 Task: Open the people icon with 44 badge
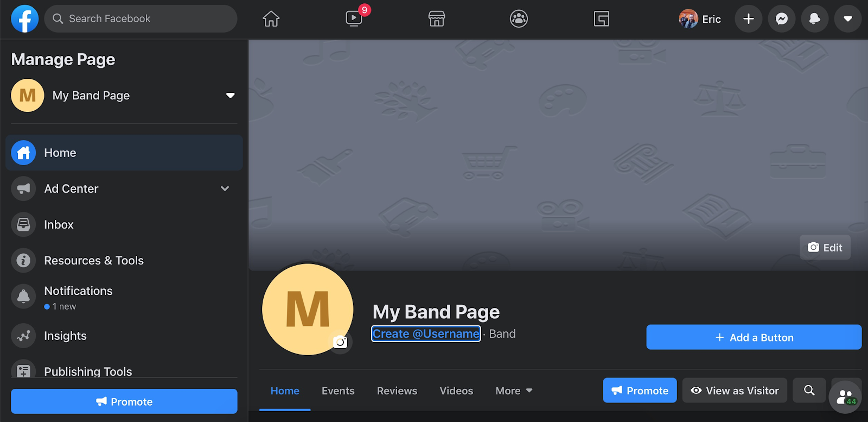click(x=845, y=398)
